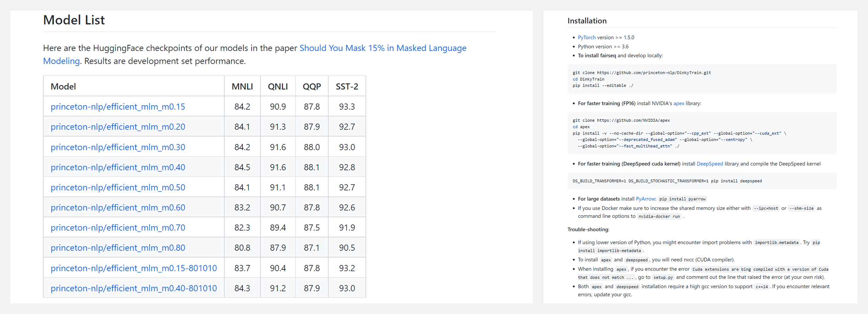
Task: Click the DinkyTrain git clone code block
Action: point(701,79)
